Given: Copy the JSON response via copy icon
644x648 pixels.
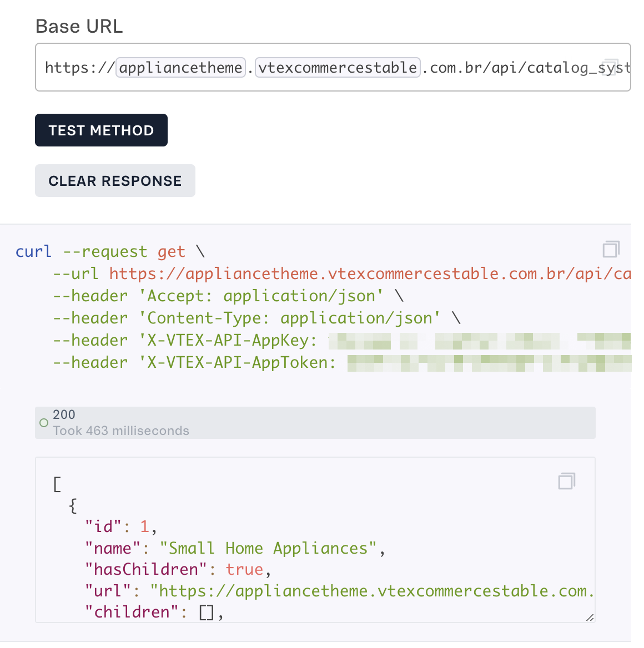Looking at the screenshot, I should coord(567,481).
